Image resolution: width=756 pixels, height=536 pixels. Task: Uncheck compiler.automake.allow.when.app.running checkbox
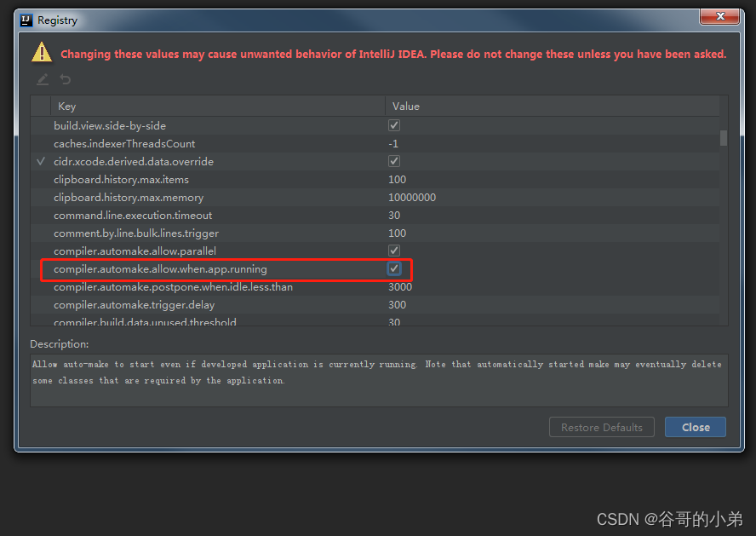[x=394, y=268]
